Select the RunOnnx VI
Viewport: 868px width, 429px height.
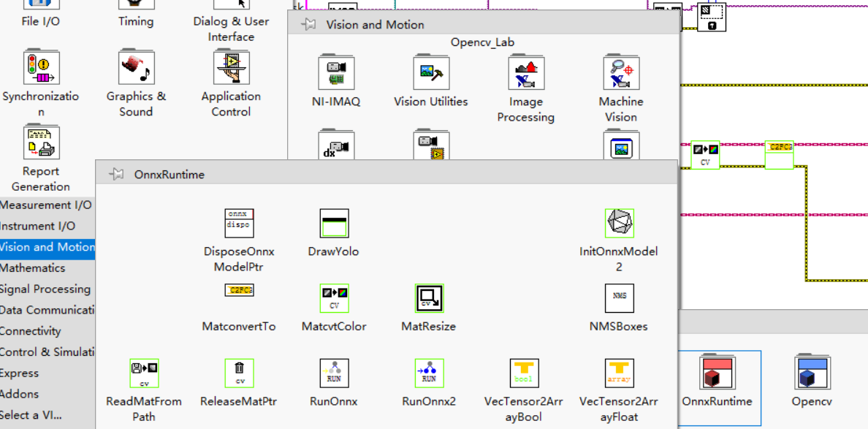coord(334,373)
